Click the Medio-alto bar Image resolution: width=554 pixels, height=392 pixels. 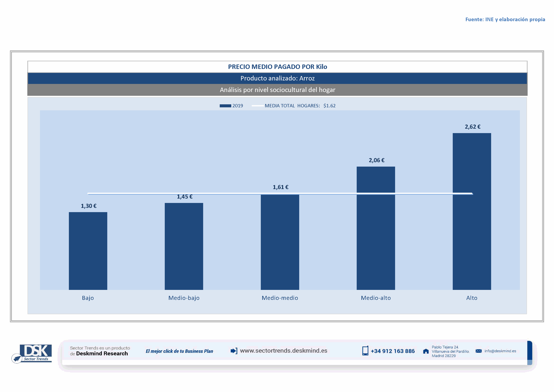(x=376, y=228)
